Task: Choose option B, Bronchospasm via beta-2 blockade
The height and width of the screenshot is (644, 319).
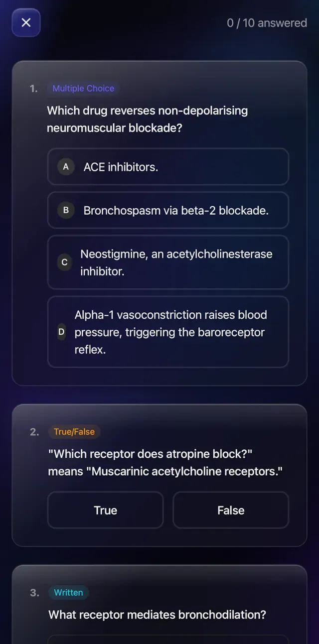Action: [168, 210]
